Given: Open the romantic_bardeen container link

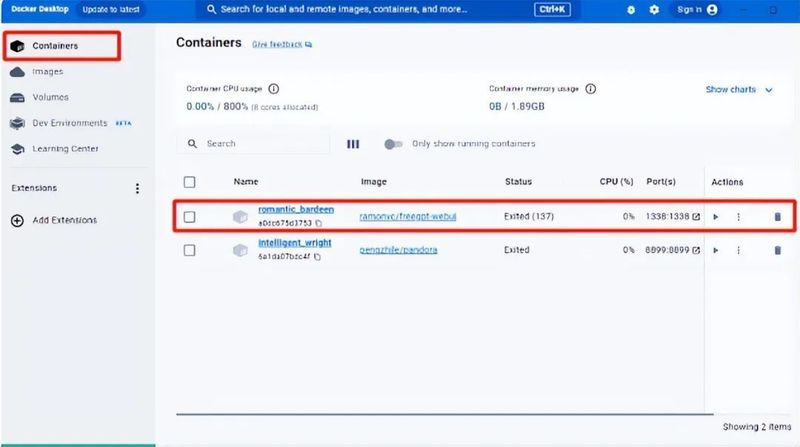Looking at the screenshot, I should point(296,209).
